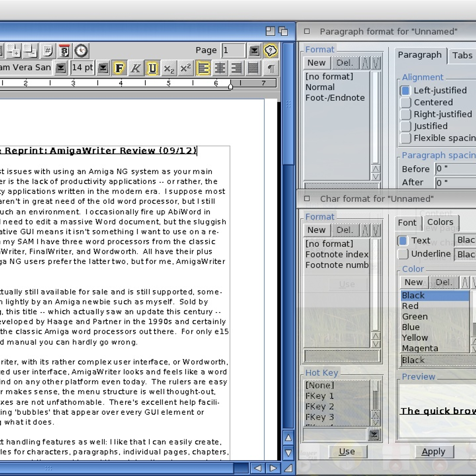Screen dimensions: 476x476
Task: Select Justified alignment option
Action: coord(405,126)
